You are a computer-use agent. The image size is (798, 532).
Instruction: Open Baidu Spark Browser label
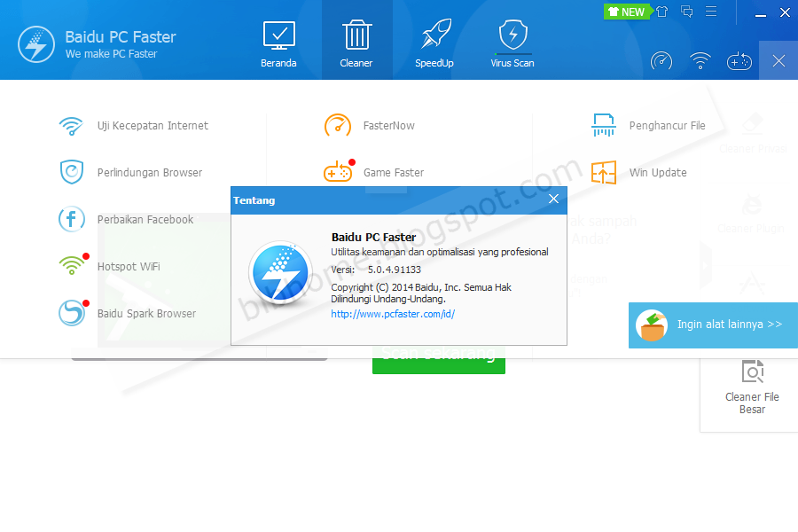[146, 314]
